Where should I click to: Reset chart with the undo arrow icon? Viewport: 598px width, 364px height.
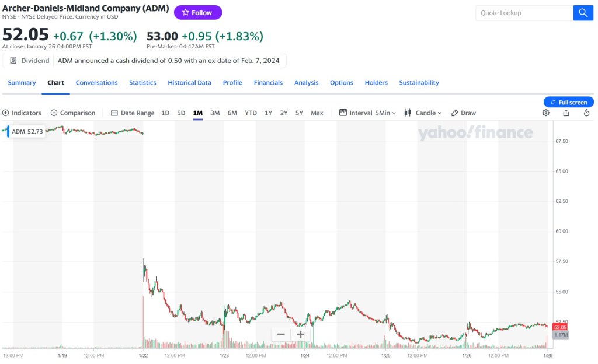coord(586,113)
